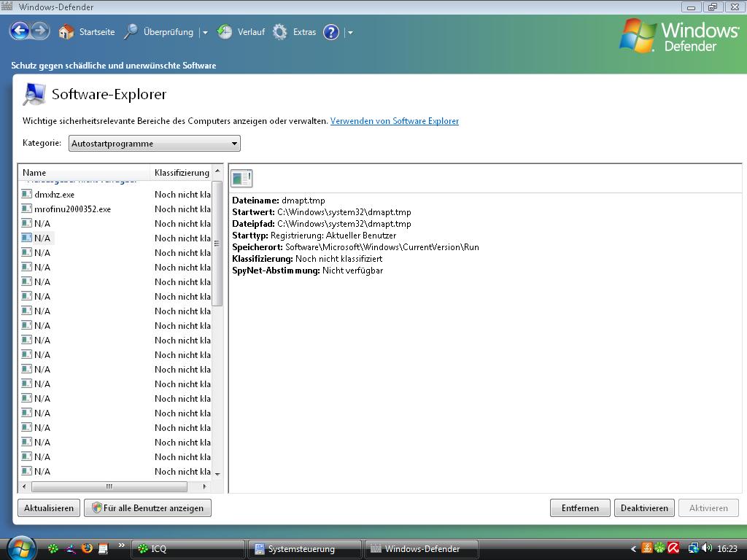Click the Aktualisieren button
This screenshot has width=747, height=560.
(x=49, y=508)
